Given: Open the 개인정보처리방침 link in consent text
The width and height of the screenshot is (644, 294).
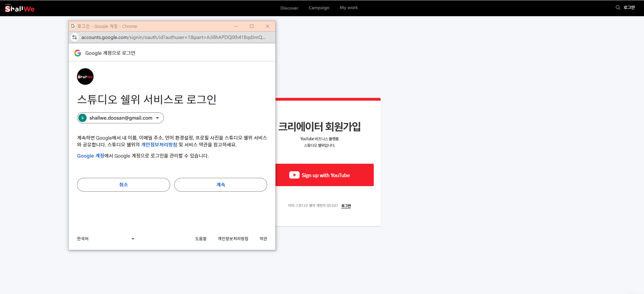Looking at the screenshot, I should [159, 145].
